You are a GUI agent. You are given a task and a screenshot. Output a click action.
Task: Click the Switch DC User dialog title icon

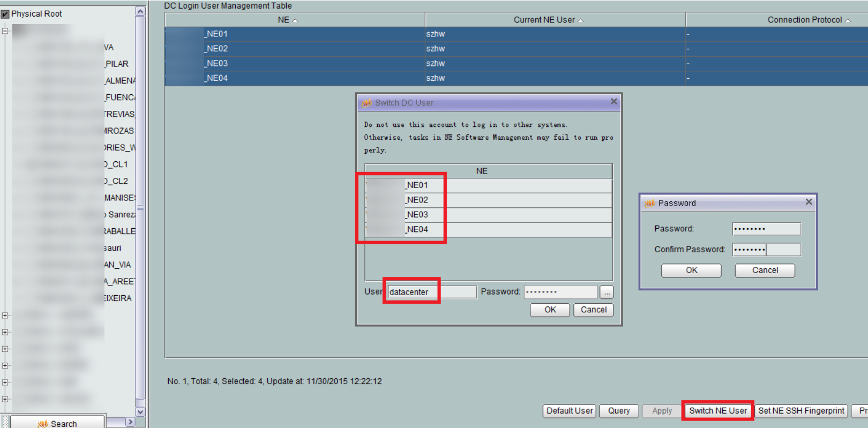pos(366,103)
